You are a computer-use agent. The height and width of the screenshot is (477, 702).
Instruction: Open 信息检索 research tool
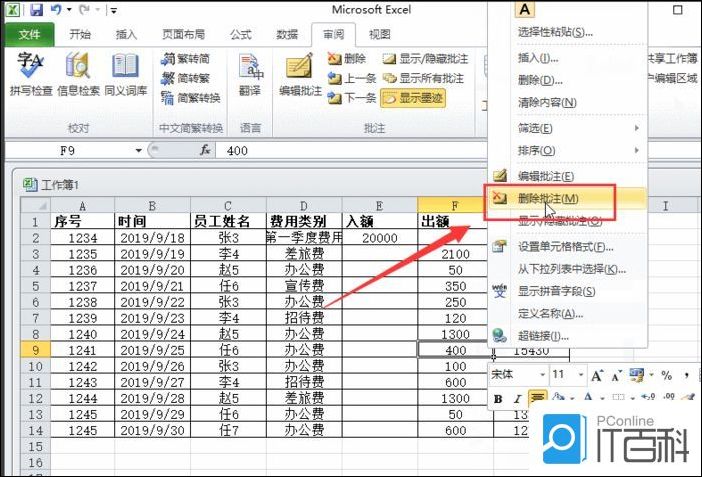pyautogui.click(x=78, y=74)
